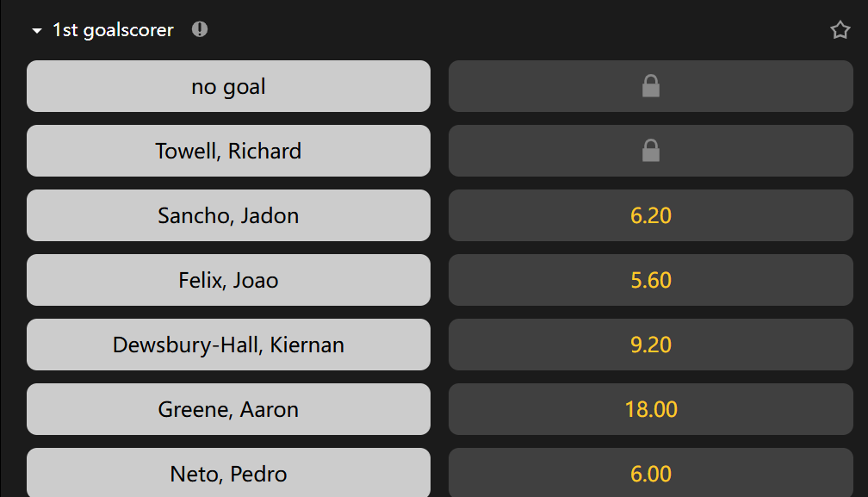
Task: Click the lock icon for Towell, Richard
Action: (651, 151)
